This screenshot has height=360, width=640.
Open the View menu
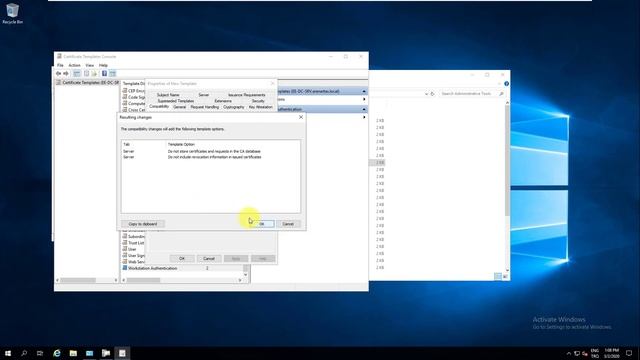click(x=89, y=65)
